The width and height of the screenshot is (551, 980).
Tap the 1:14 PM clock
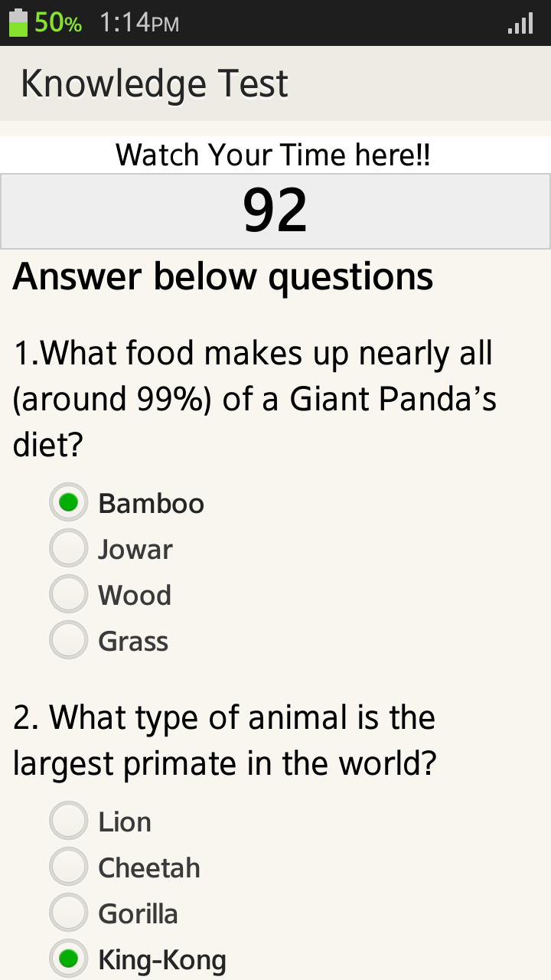coord(139,23)
